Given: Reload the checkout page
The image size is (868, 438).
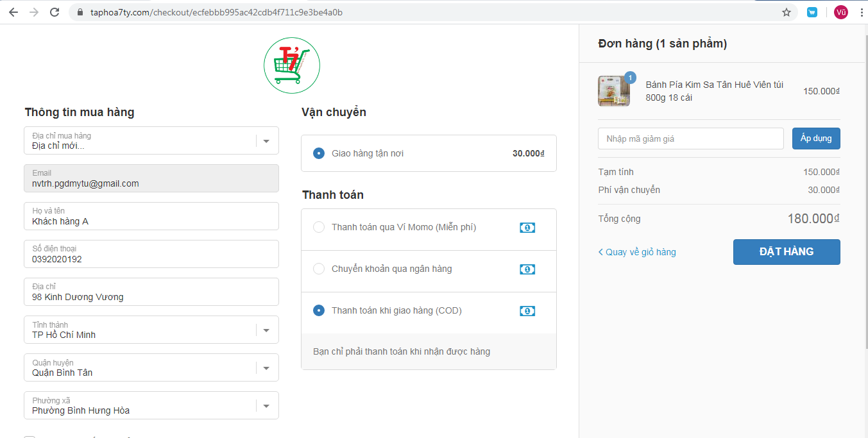Looking at the screenshot, I should click(55, 12).
